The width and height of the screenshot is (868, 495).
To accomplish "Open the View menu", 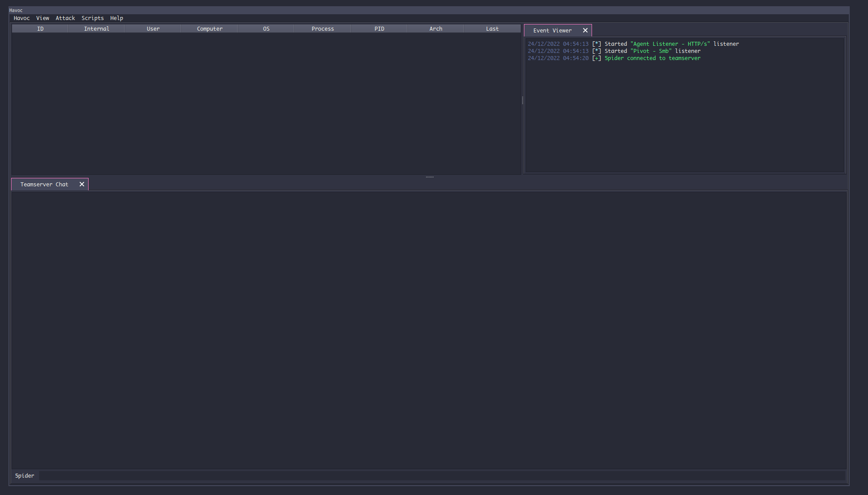I will pyautogui.click(x=43, y=18).
